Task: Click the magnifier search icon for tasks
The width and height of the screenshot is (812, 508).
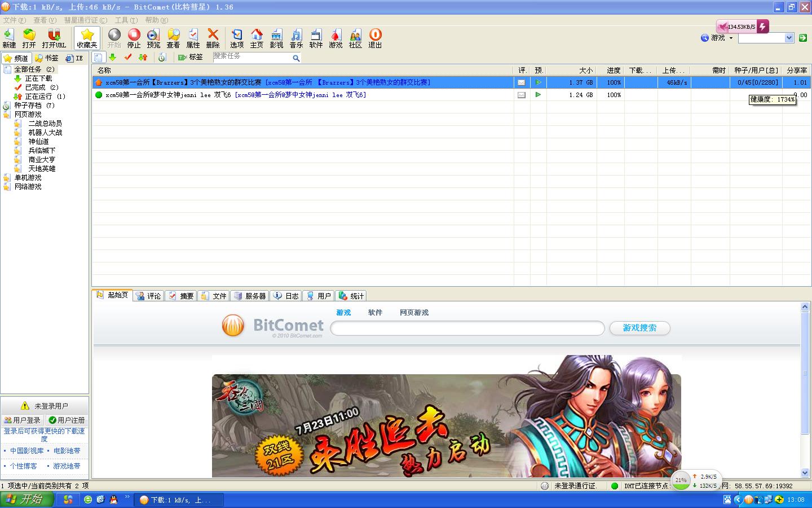Action: [x=296, y=58]
